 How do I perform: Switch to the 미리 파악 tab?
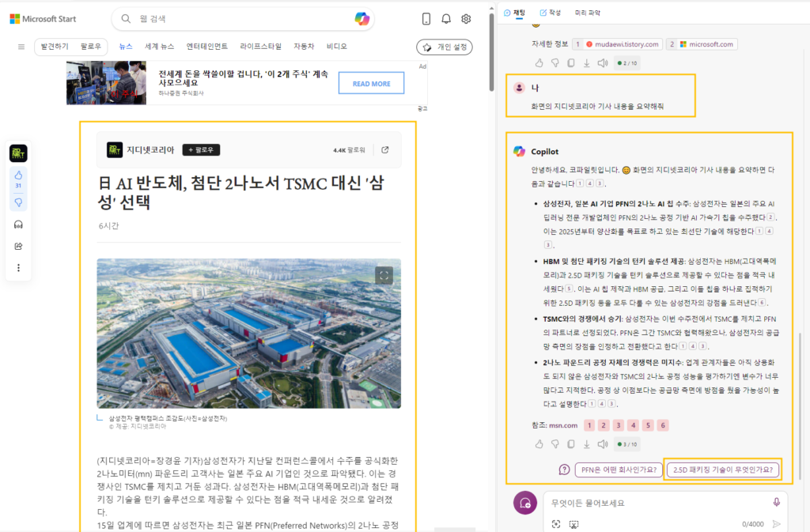tap(588, 13)
